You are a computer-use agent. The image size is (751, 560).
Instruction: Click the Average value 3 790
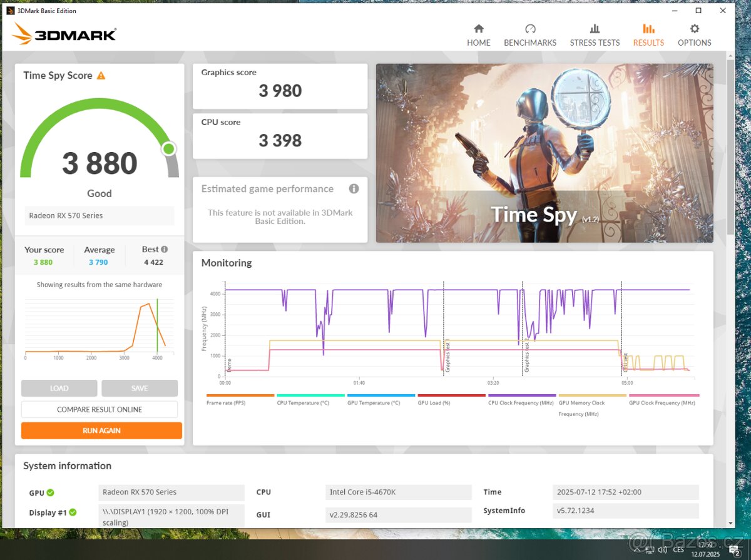pyautogui.click(x=99, y=263)
